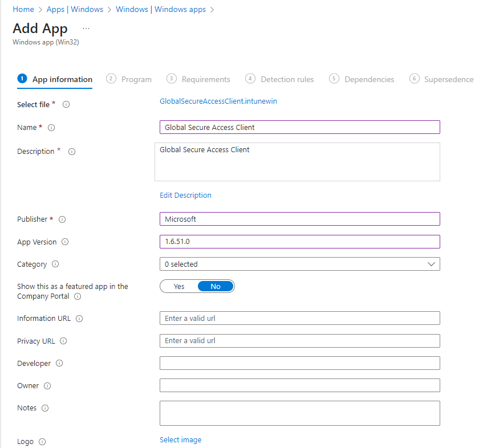479x448 pixels.
Task: Click the Privacy URL info icon
Action: point(63,341)
